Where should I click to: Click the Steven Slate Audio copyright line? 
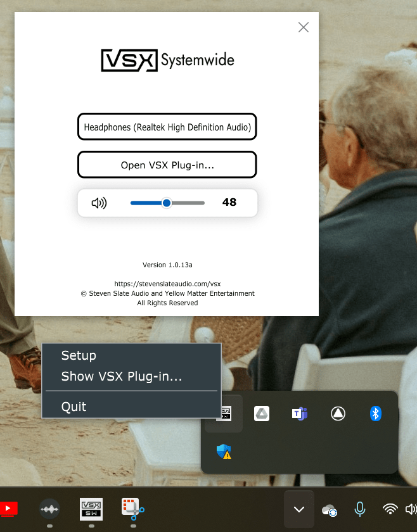click(167, 293)
